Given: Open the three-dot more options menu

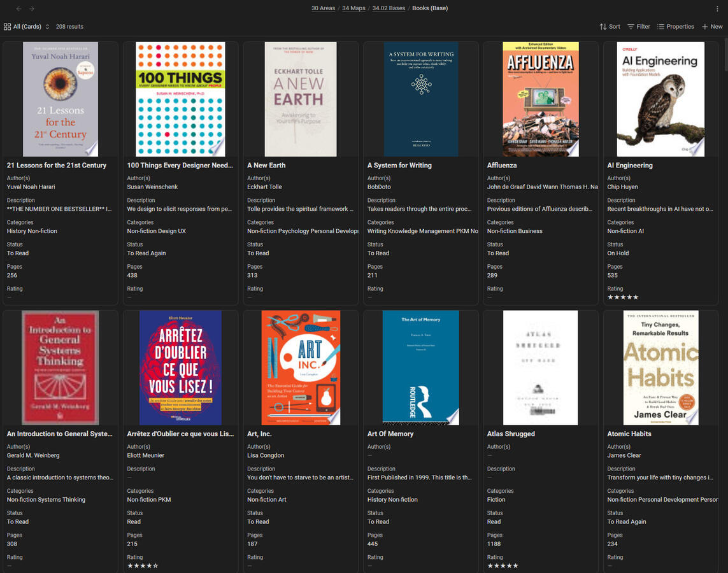Looking at the screenshot, I should pos(718,8).
